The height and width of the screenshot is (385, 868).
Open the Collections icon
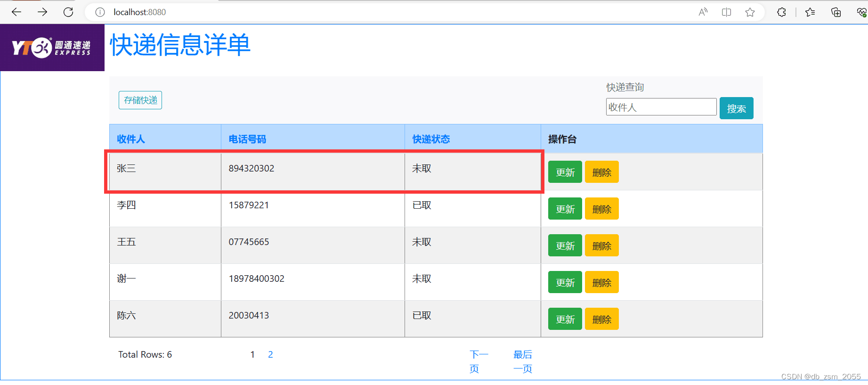(836, 12)
